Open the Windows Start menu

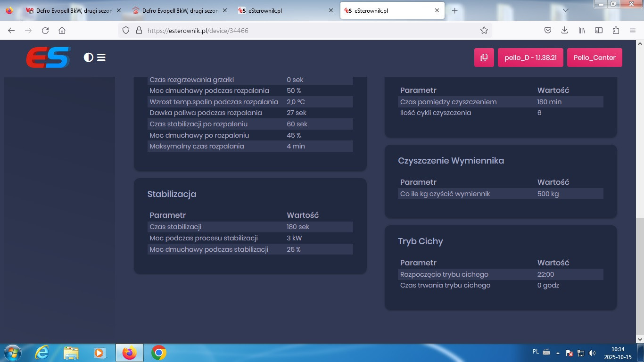click(12, 353)
